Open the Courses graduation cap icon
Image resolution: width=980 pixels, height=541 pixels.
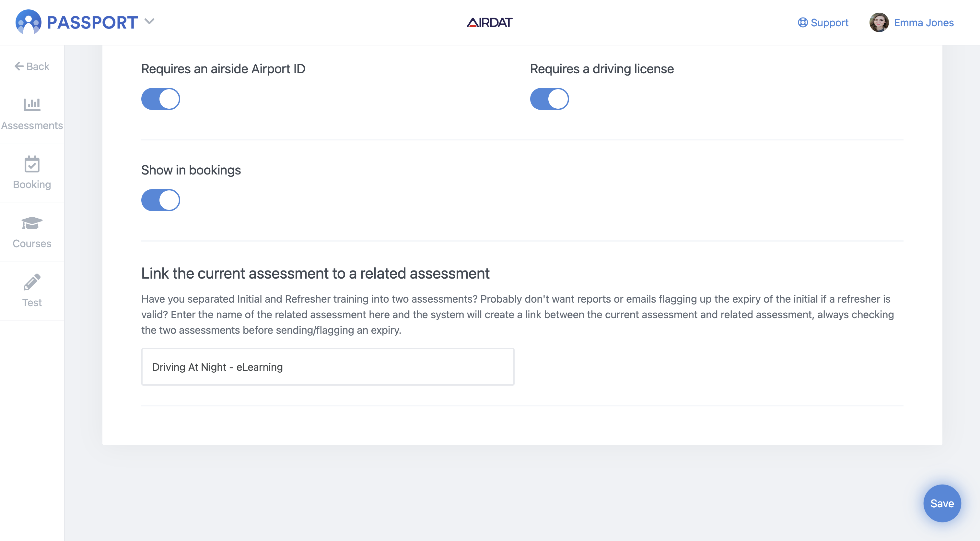(x=32, y=223)
